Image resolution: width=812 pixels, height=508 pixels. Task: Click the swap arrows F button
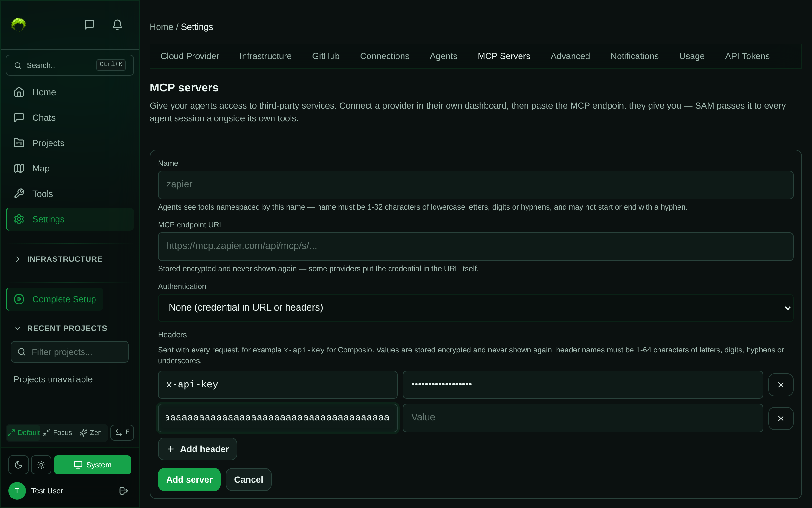coord(122,433)
